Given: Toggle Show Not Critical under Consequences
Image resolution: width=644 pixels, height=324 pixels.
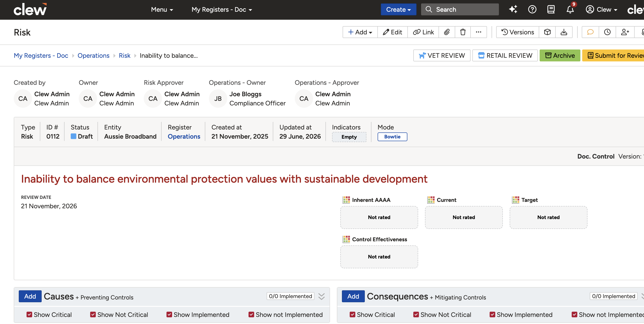Looking at the screenshot, I should [x=416, y=314].
